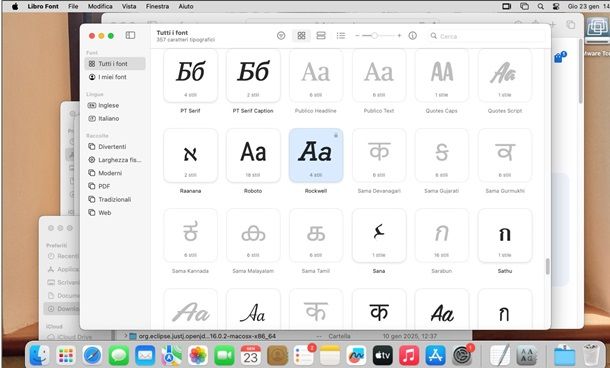Open FaceTime from the Dock

tap(224, 355)
